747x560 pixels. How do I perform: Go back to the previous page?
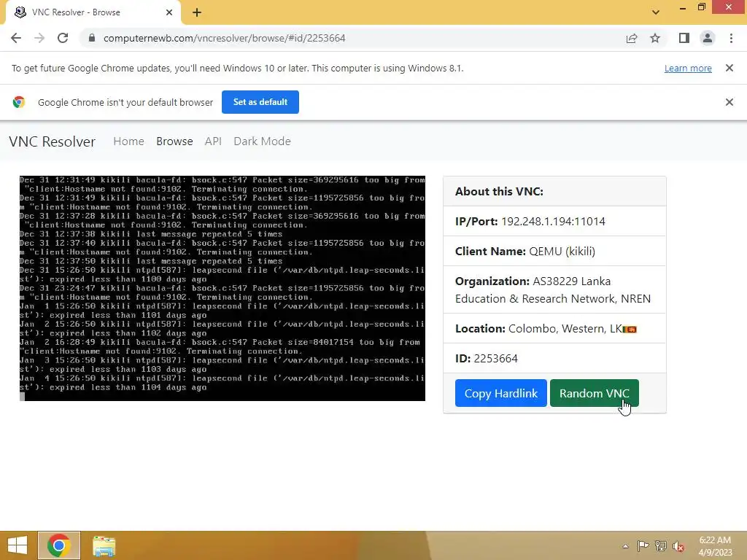tap(16, 38)
